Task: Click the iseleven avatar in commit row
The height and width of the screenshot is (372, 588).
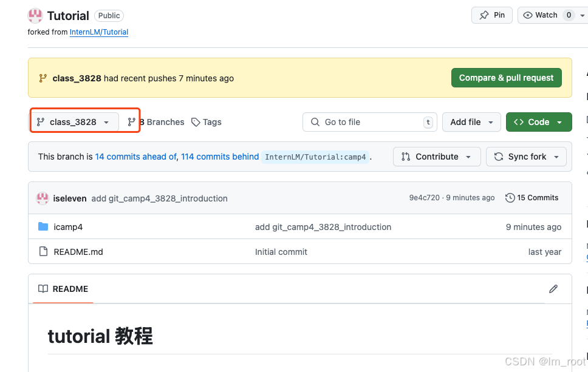Action: [43, 198]
